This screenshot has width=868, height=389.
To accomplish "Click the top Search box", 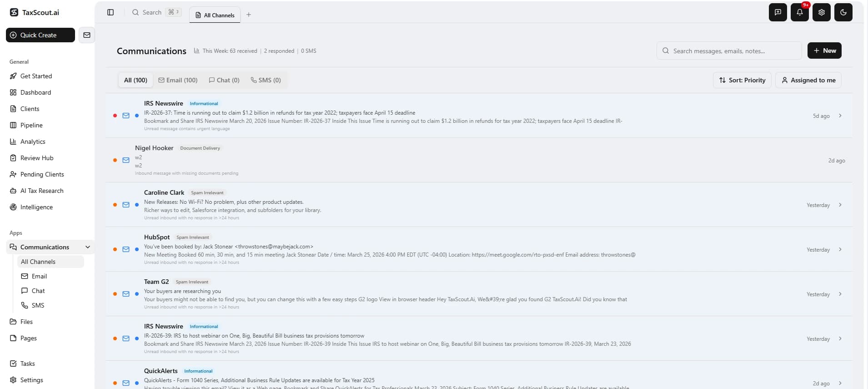I will tap(156, 12).
